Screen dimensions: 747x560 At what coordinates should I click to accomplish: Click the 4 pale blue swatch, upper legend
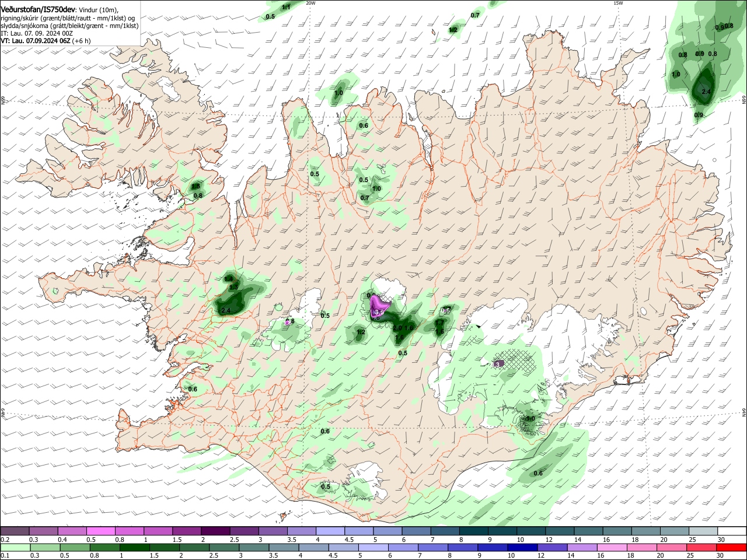click(330, 531)
